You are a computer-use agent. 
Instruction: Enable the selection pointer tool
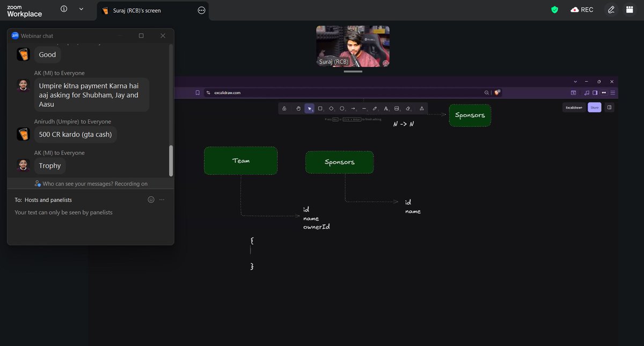(x=310, y=108)
